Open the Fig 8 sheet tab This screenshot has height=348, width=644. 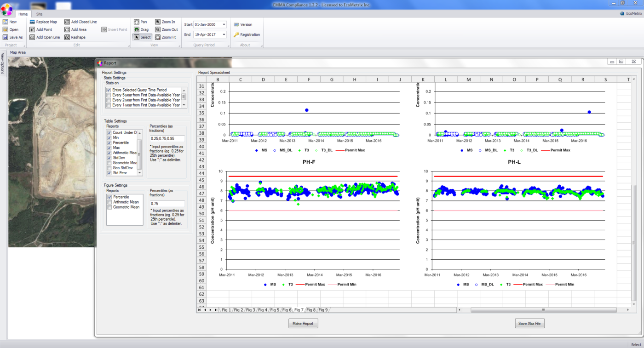tap(311, 310)
